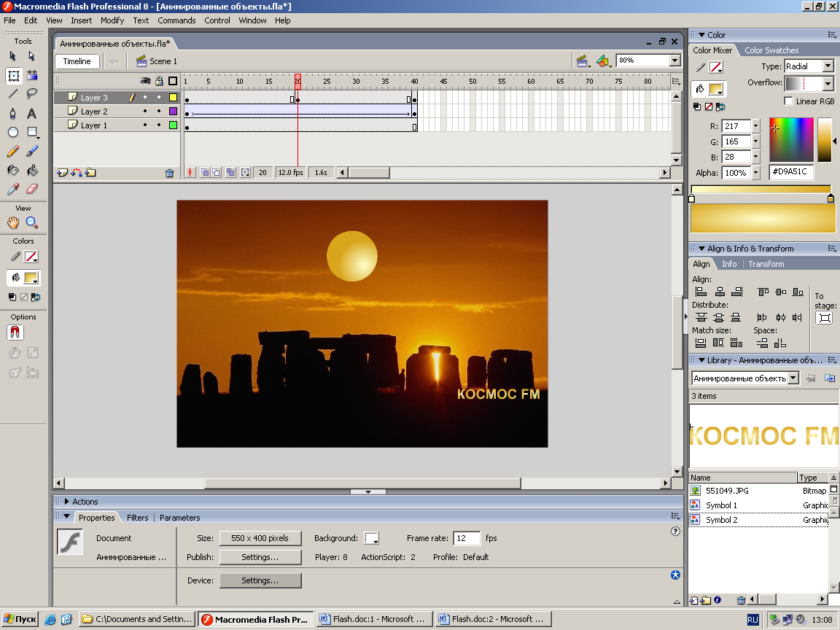This screenshot has width=840, height=630.
Task: Switch to the Color Swatches tab
Action: (771, 50)
